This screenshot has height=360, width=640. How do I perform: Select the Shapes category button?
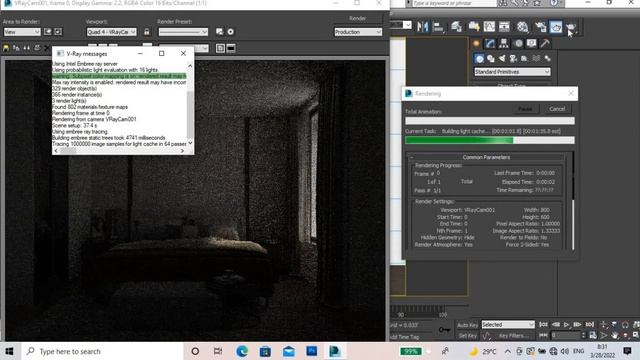coord(491,59)
